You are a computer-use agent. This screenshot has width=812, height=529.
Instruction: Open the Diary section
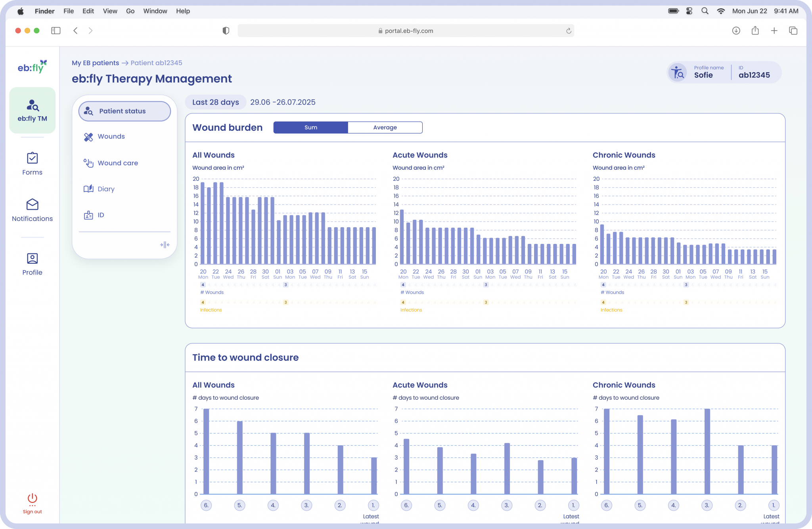(106, 189)
